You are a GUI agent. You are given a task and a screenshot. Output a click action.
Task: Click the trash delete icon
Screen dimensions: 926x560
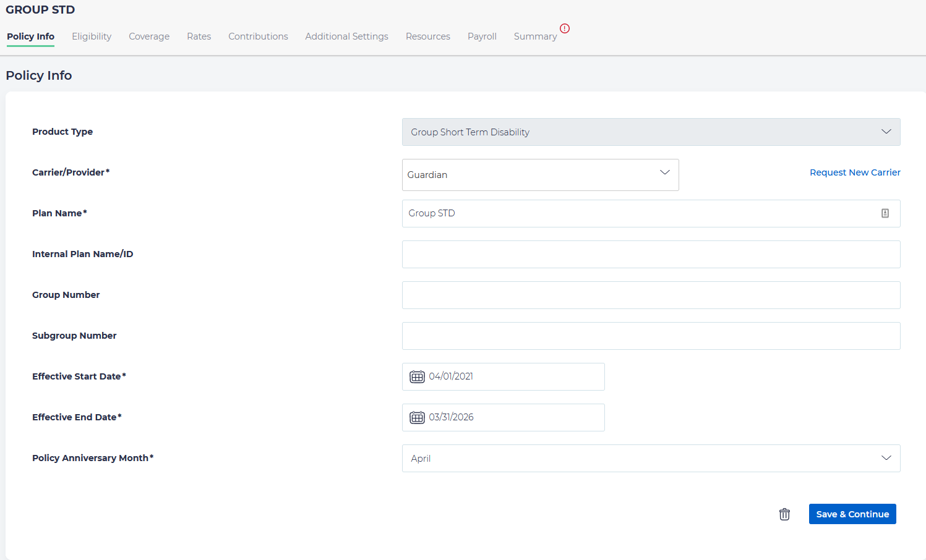pos(784,514)
